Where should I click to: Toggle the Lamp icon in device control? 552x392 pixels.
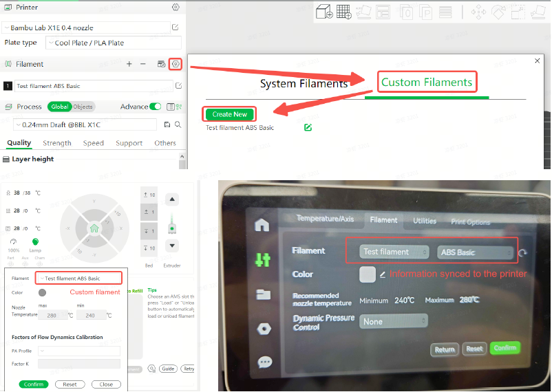[35, 242]
